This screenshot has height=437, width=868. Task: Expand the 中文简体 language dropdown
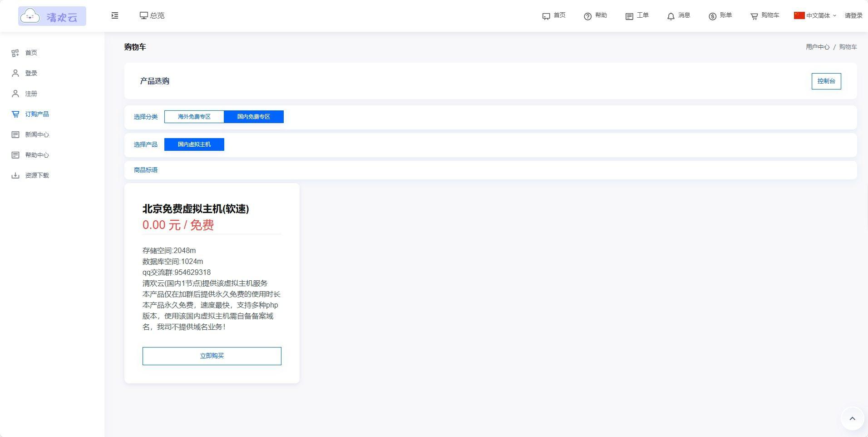[815, 15]
